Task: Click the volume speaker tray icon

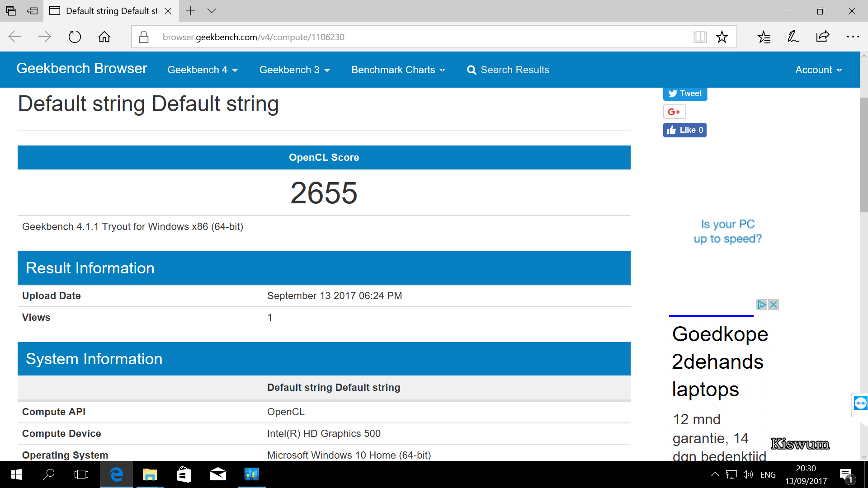Action: click(748, 474)
